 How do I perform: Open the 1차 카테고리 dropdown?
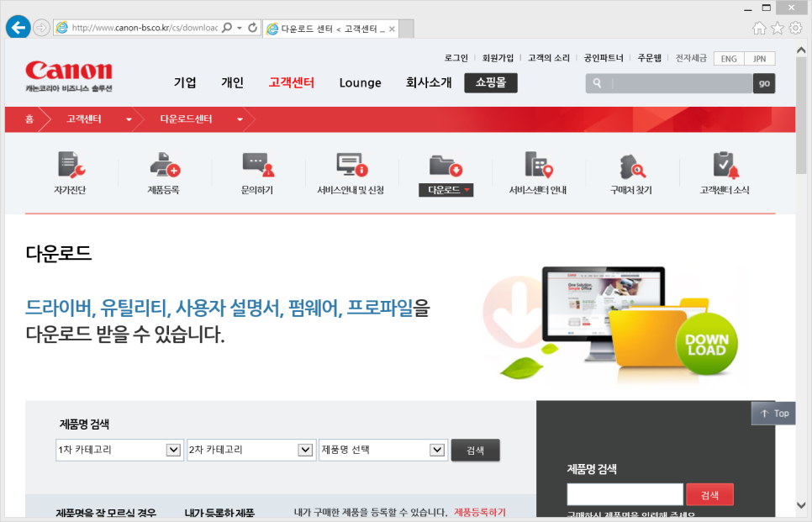pos(119,450)
